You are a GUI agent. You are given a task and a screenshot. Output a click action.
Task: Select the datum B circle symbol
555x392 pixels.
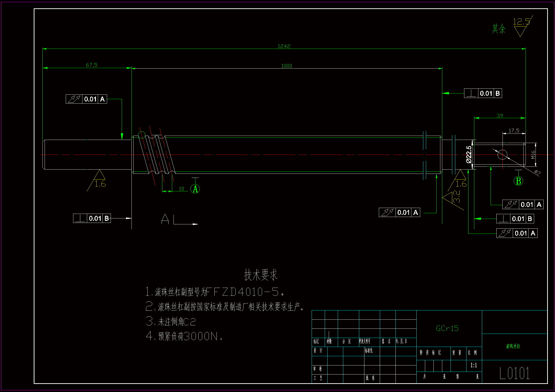[x=518, y=181]
